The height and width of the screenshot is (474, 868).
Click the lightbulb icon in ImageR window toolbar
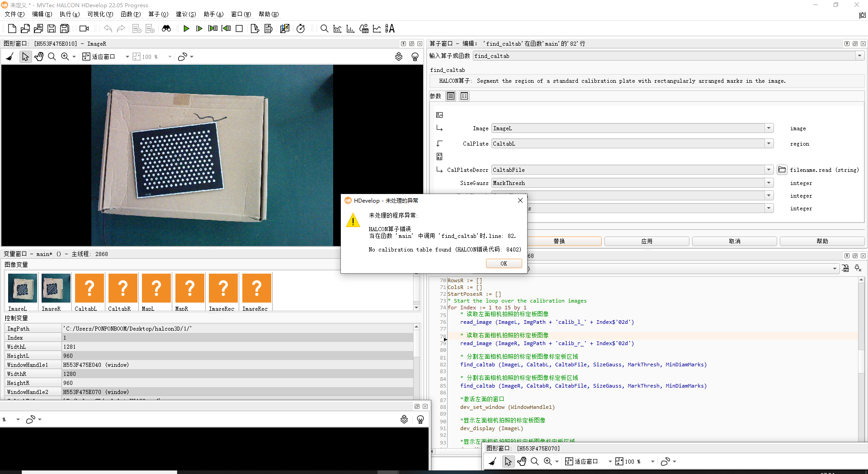415,57
